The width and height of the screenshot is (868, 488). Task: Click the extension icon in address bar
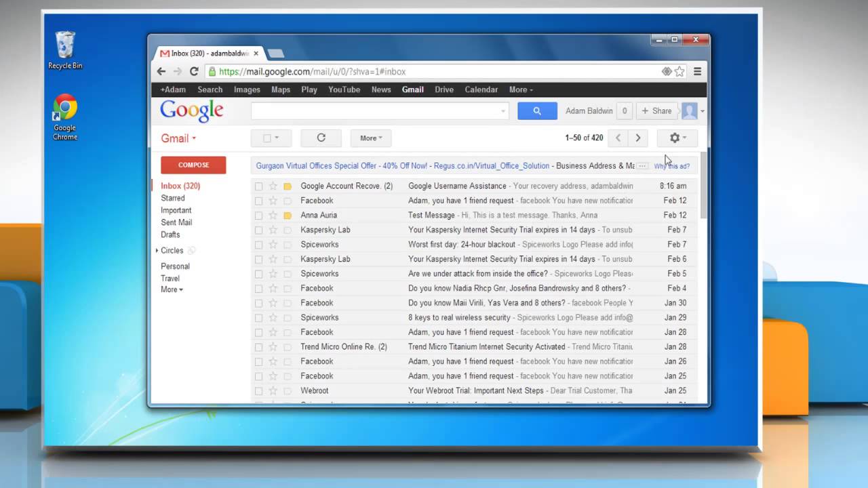coord(667,71)
